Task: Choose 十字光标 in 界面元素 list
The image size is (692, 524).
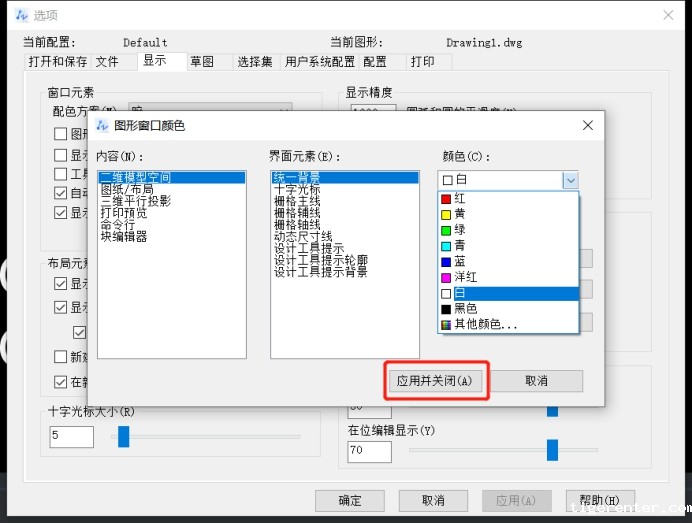Action: pos(297,189)
